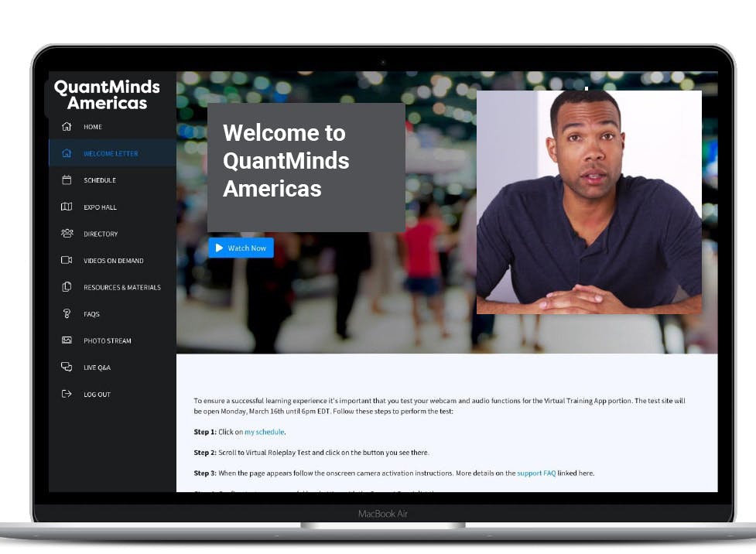Click the 'Step 1:' text

coord(205,432)
